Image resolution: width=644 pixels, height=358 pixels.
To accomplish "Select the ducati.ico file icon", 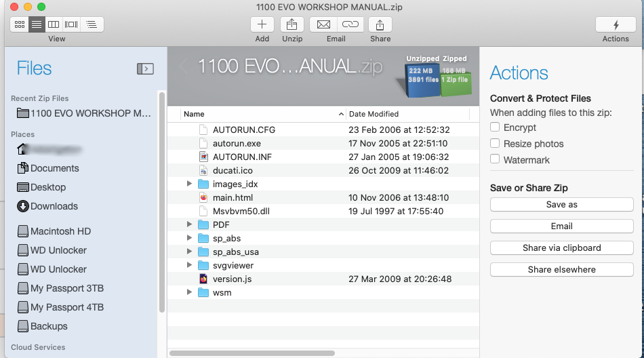I will pos(203,171).
